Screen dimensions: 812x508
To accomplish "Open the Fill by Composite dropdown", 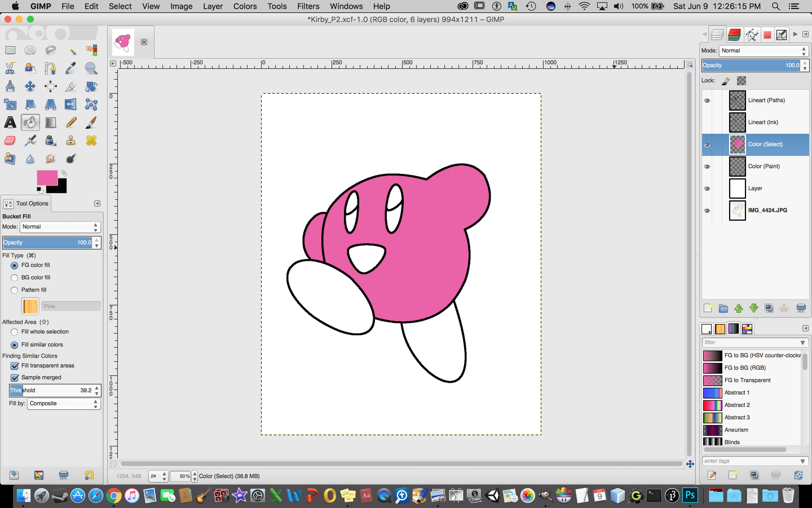I will click(64, 404).
